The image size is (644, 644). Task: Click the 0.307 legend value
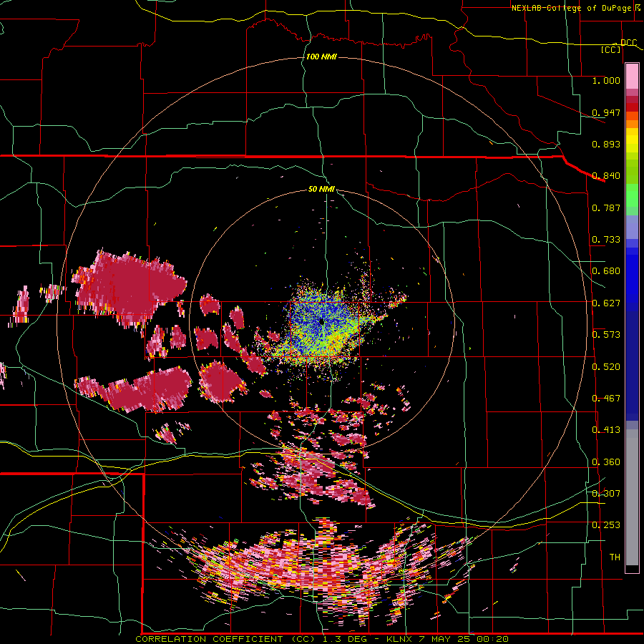point(606,494)
